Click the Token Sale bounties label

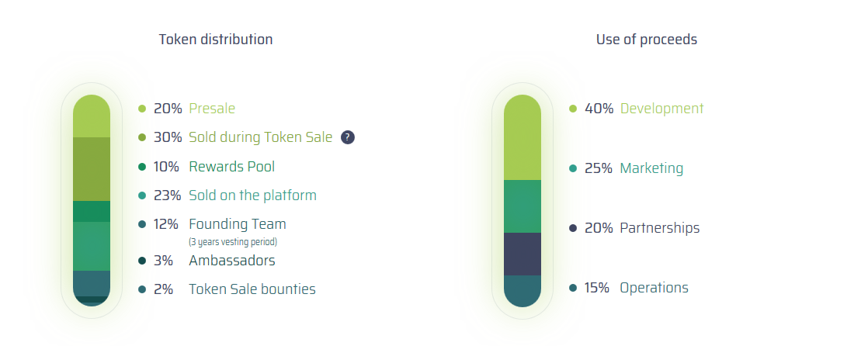click(x=252, y=289)
